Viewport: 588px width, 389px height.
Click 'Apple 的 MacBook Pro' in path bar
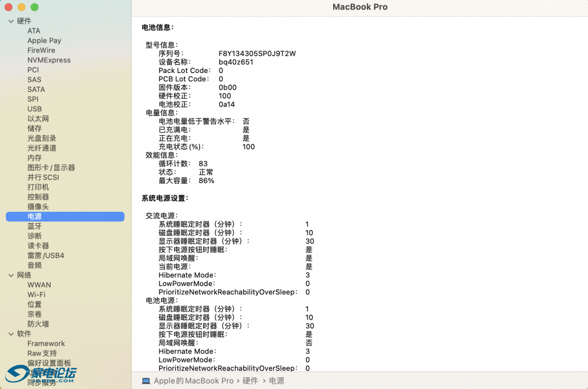pyautogui.click(x=194, y=381)
